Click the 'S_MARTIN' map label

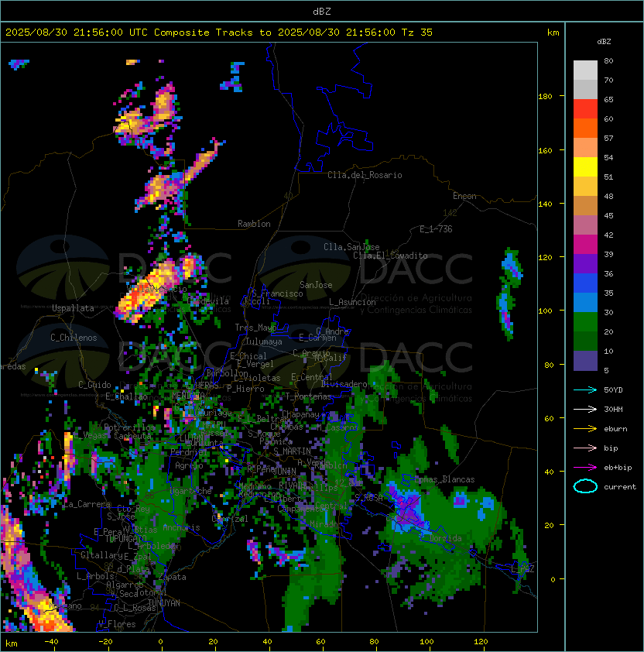tap(292, 451)
